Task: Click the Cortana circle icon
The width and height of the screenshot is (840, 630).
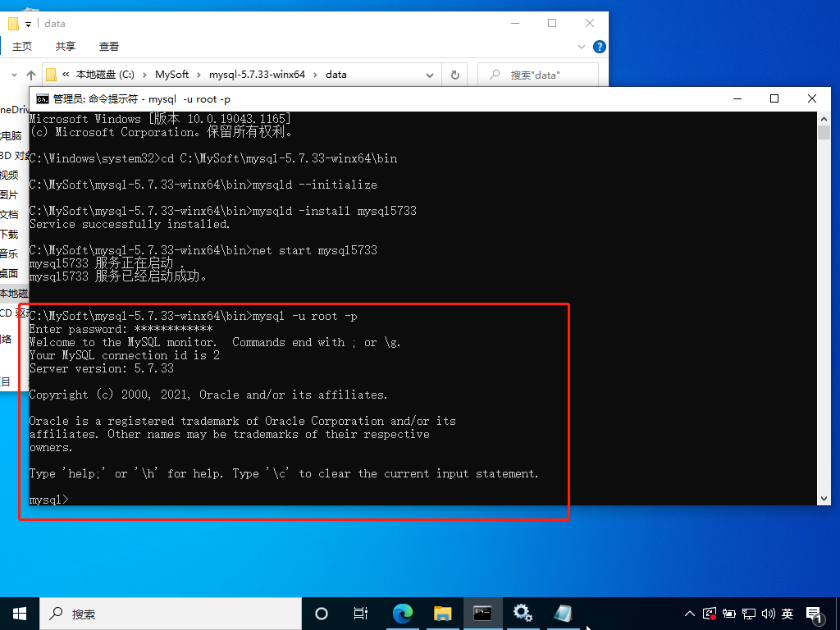Action: [322, 614]
